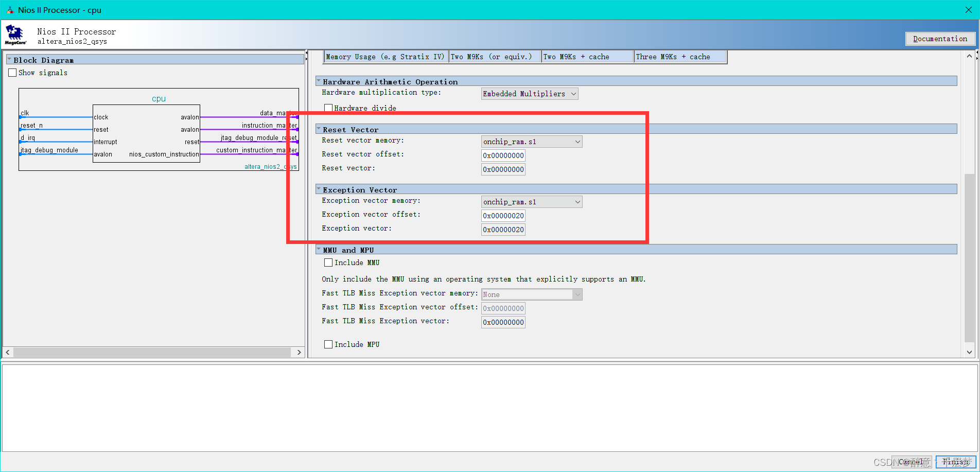Viewport: 980px width, 472px height.
Task: Open the Hardware multiplication type dropdown
Action: click(x=530, y=94)
